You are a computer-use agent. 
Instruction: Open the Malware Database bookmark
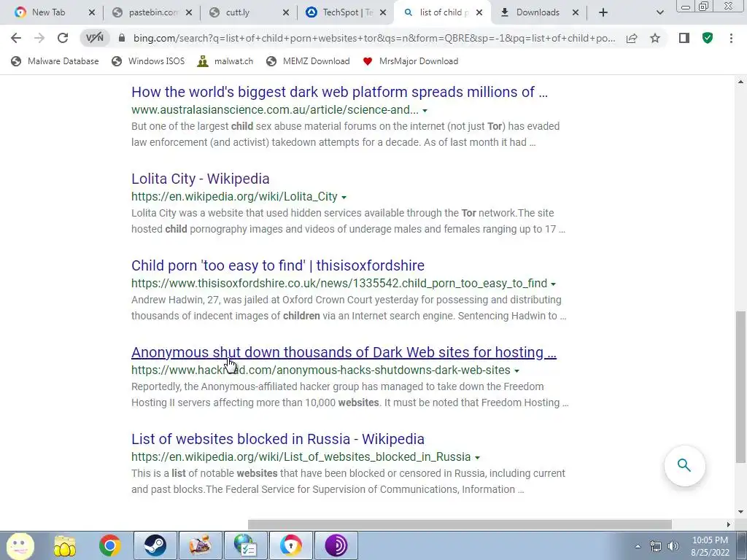coord(55,61)
